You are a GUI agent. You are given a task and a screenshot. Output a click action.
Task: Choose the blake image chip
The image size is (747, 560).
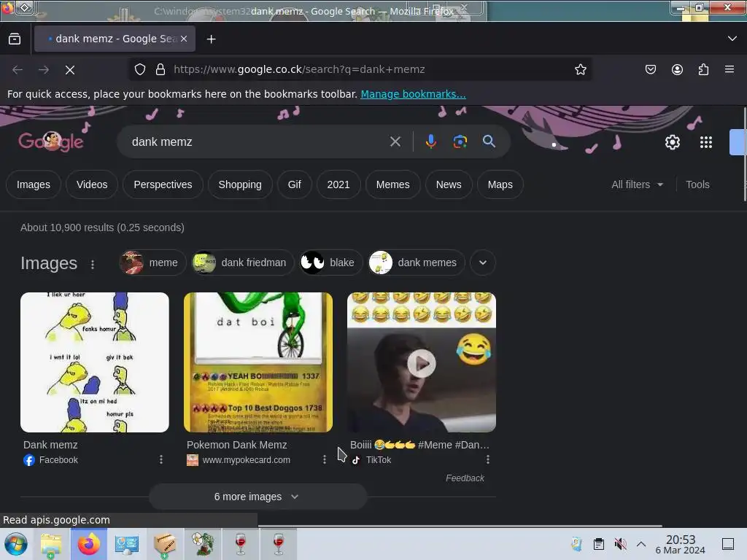(x=330, y=262)
